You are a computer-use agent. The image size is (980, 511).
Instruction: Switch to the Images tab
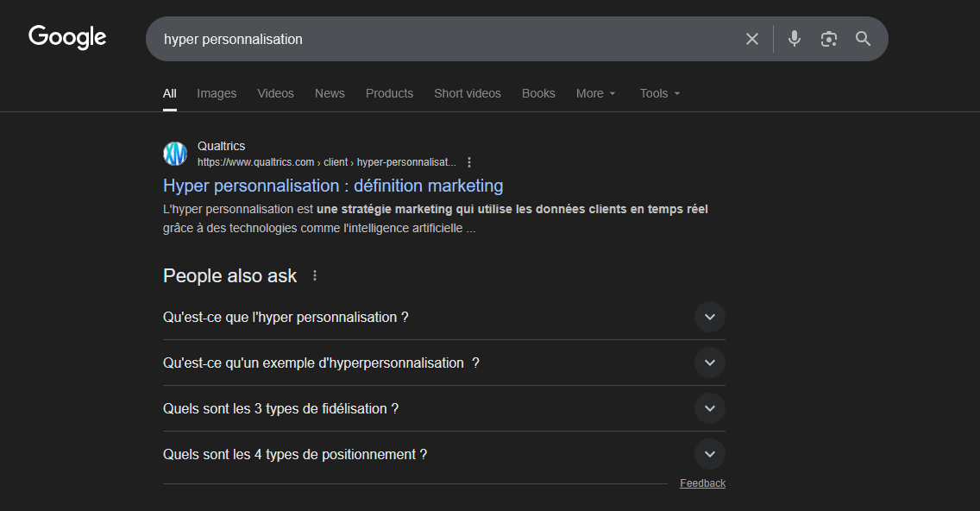pyautogui.click(x=217, y=93)
